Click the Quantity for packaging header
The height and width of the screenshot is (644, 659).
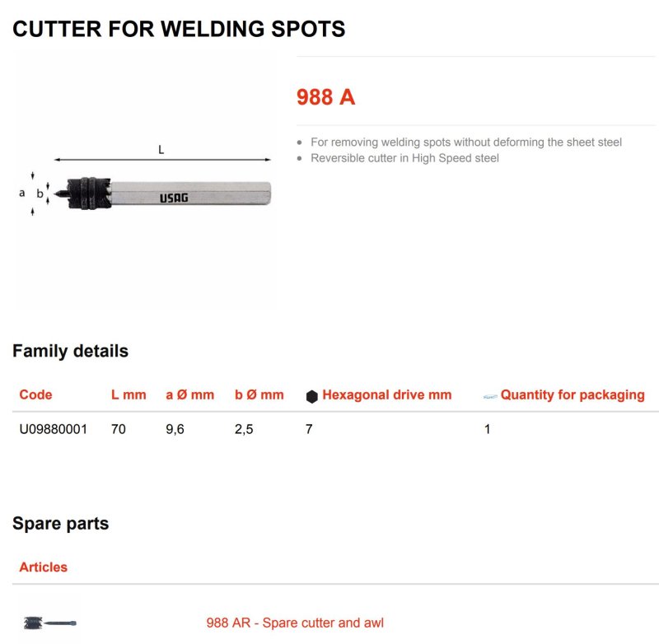click(573, 395)
